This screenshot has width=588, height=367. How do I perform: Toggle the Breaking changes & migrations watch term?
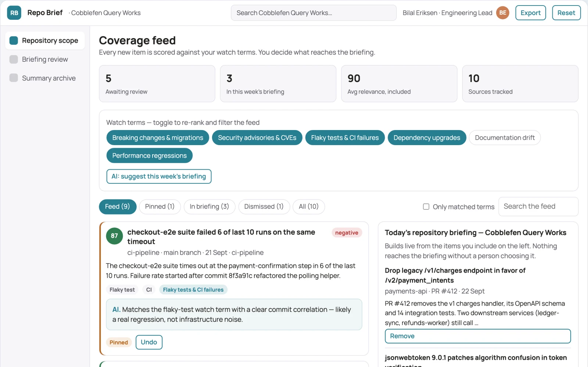[x=158, y=138]
